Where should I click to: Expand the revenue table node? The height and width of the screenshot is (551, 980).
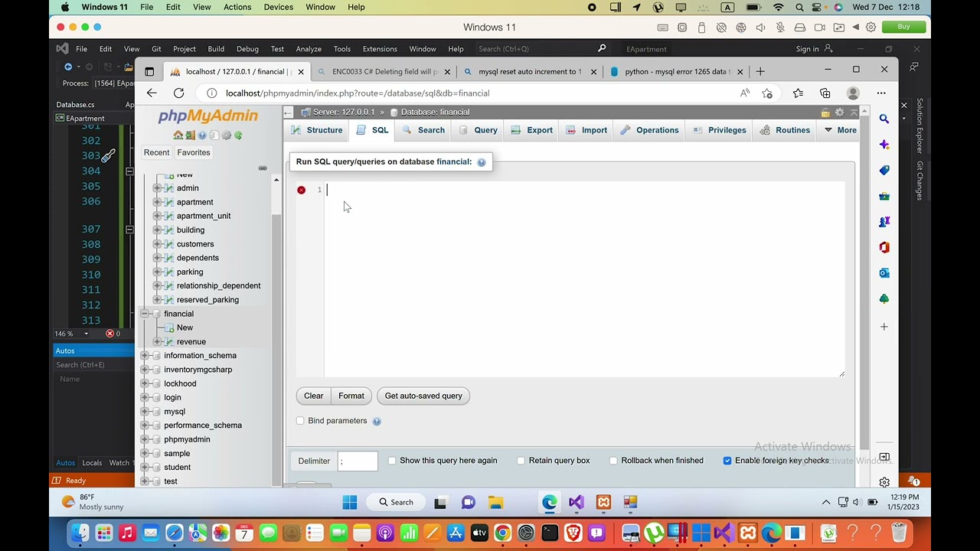[158, 342]
